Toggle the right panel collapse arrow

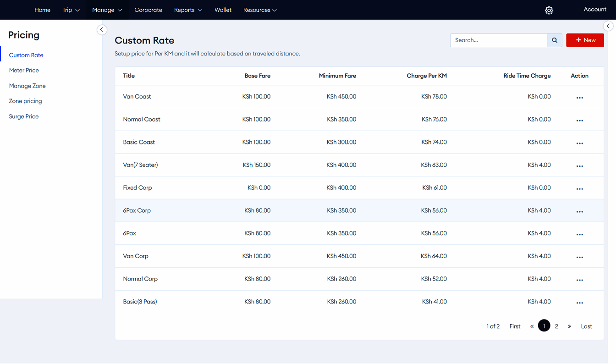click(x=608, y=26)
